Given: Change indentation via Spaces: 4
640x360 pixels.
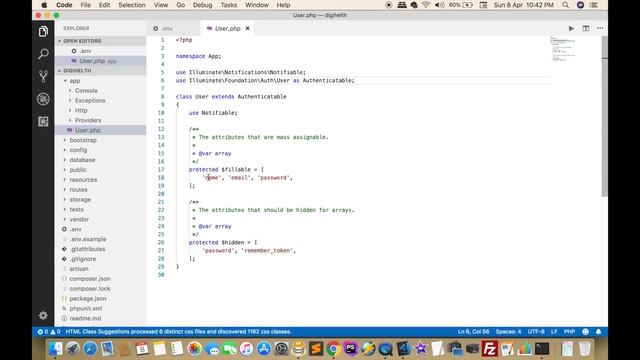Looking at the screenshot, I should (x=508, y=331).
